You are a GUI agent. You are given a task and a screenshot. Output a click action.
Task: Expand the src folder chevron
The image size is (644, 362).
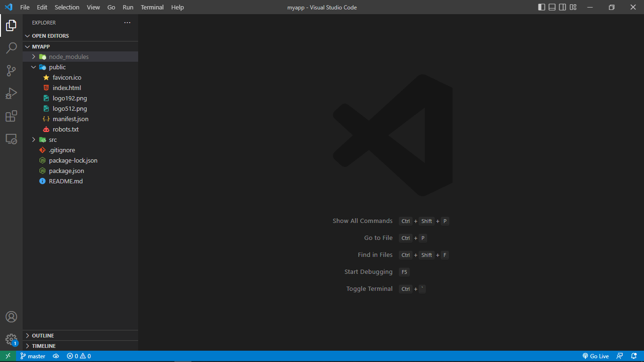tap(33, 140)
